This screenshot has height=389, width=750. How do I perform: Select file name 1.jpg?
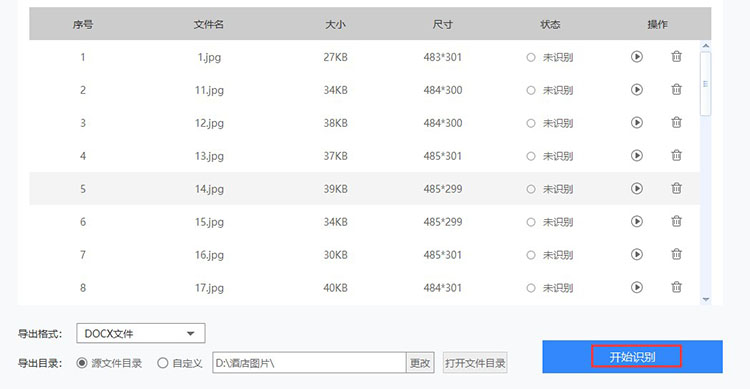pos(209,57)
